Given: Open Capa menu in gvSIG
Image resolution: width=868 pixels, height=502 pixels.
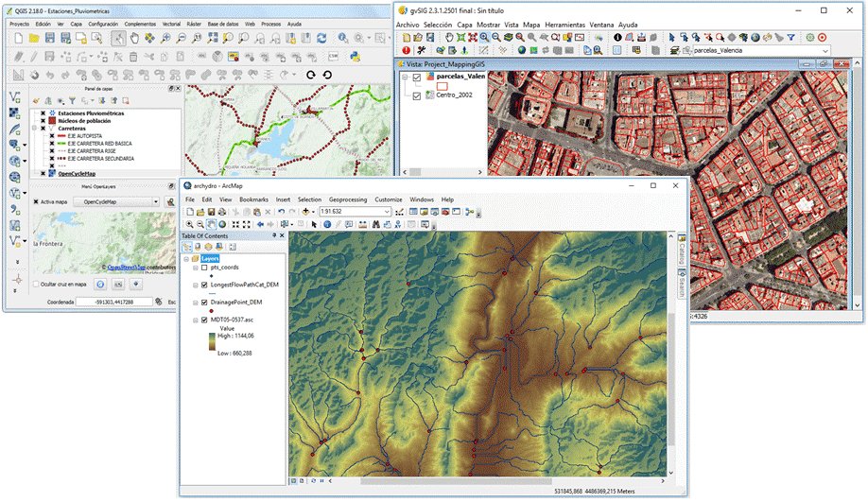Looking at the screenshot, I should [464, 25].
